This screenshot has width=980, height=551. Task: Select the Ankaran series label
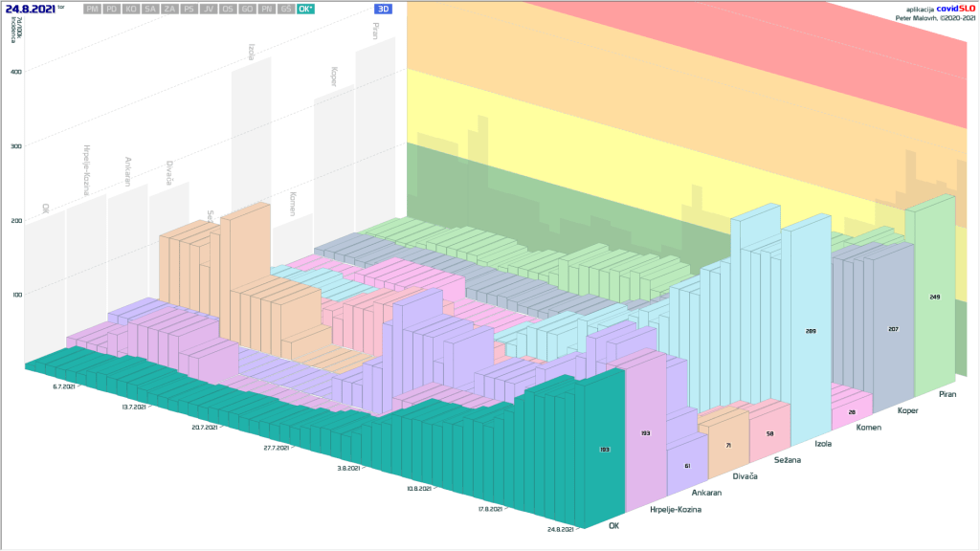tap(706, 493)
